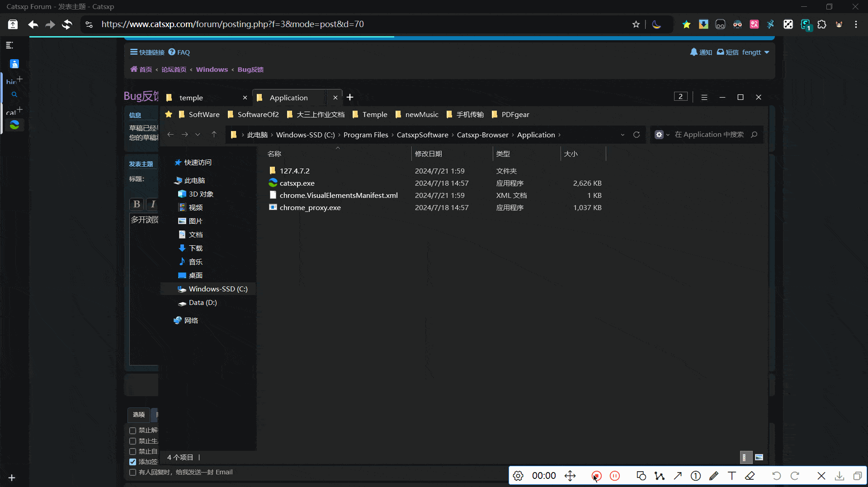Select the text annotation tool
Viewport: 868px width, 487px height.
click(x=732, y=476)
